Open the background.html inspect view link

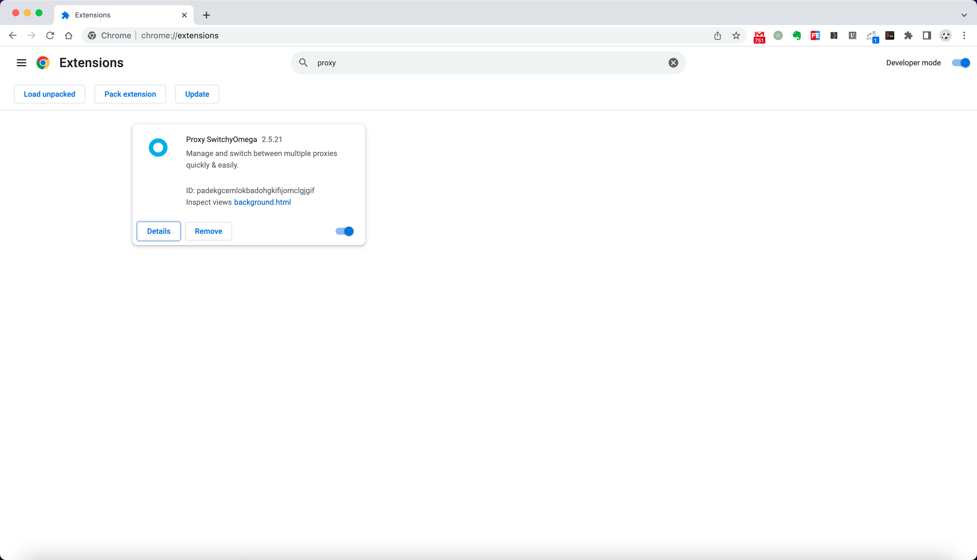click(x=262, y=202)
